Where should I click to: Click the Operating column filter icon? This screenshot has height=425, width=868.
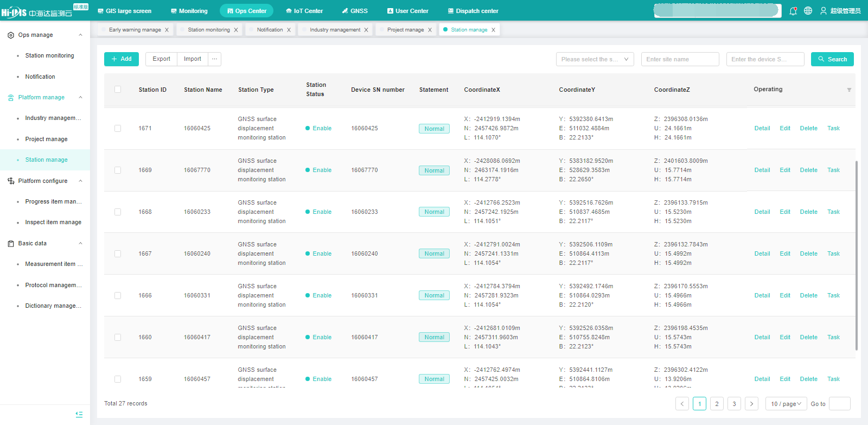[849, 90]
